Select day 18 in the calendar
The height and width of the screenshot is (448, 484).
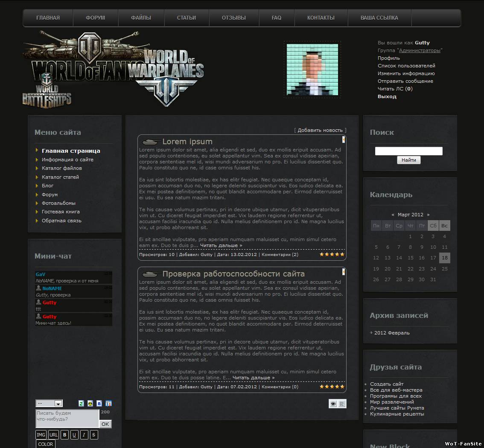pyautogui.click(x=444, y=258)
